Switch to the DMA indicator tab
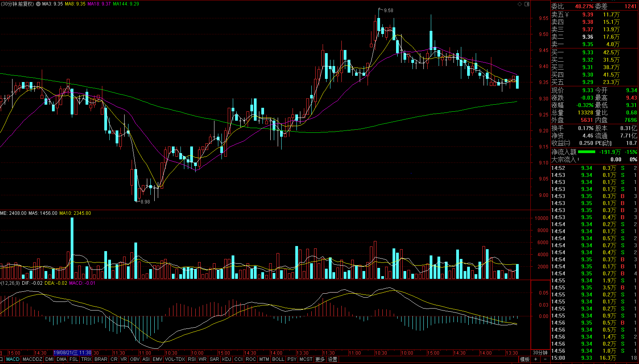This screenshot has height=364, width=639. [62, 359]
